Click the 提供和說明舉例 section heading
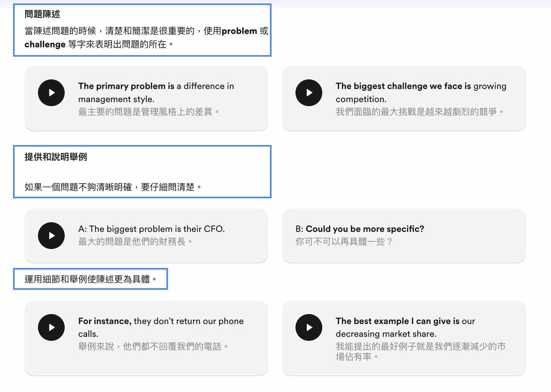This screenshot has height=392, width=551. (x=56, y=157)
